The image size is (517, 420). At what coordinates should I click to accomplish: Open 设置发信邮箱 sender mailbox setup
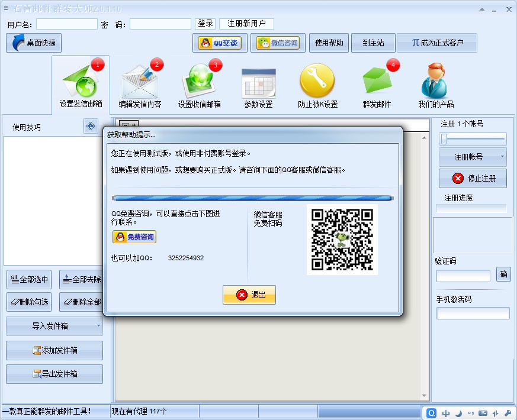(x=81, y=85)
